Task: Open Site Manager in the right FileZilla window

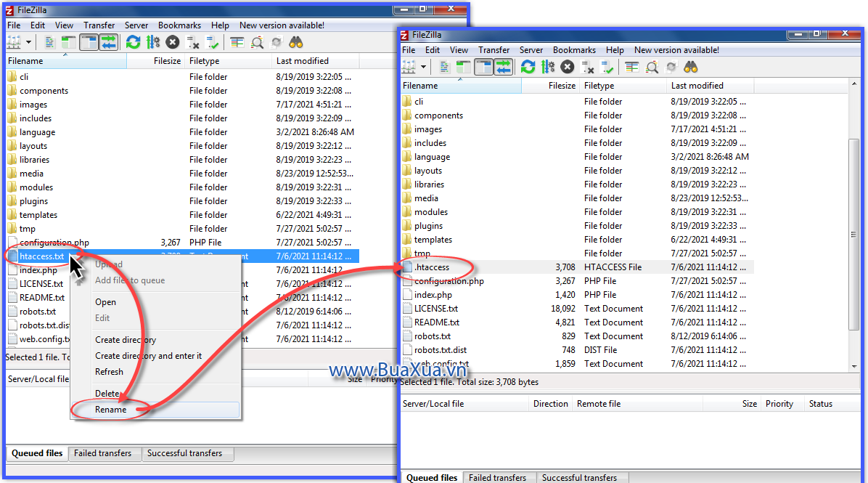Action: [x=409, y=67]
